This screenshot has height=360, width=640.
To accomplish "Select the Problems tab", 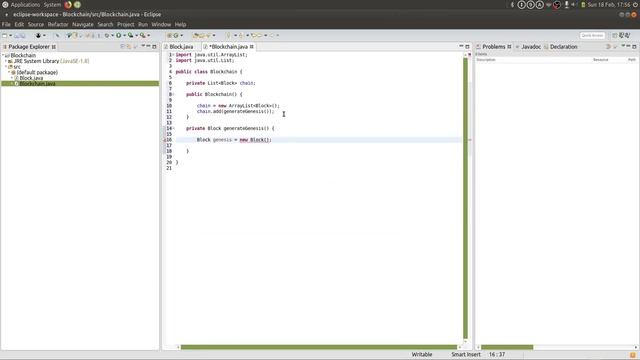I will 493,47.
